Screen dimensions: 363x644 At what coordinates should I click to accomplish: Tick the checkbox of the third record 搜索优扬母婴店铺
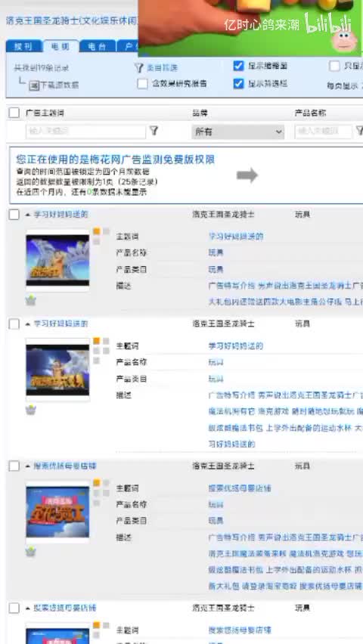[14, 466]
